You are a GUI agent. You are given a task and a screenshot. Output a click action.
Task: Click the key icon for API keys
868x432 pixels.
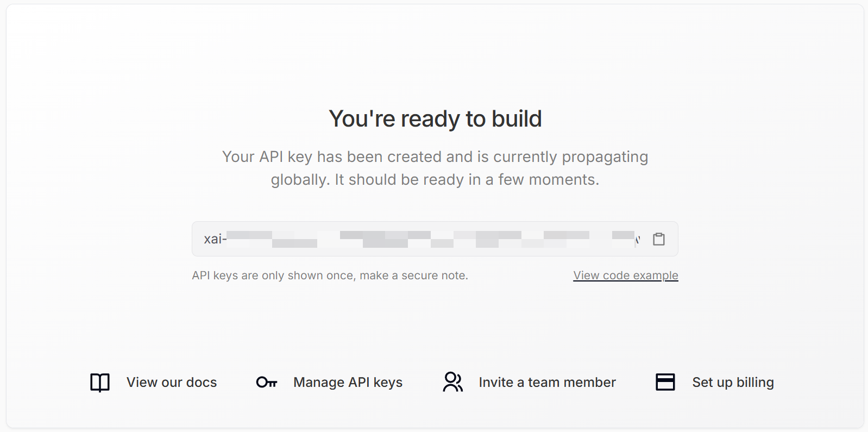[x=267, y=383]
